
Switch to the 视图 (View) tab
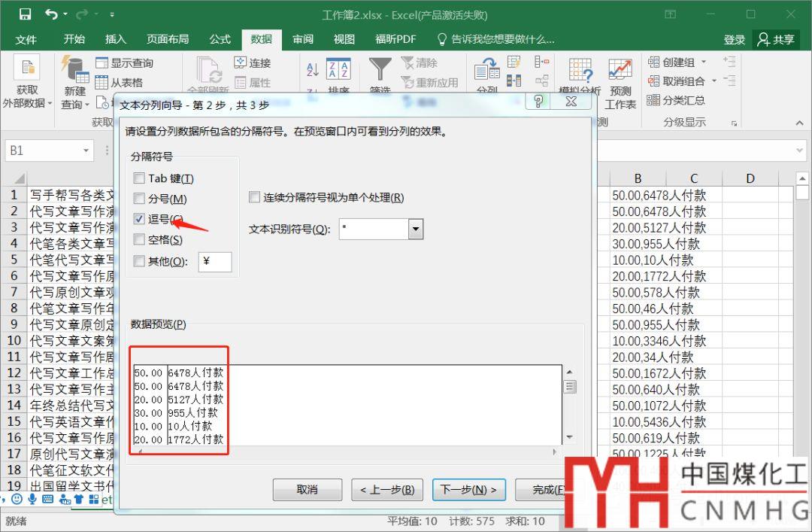(x=344, y=39)
